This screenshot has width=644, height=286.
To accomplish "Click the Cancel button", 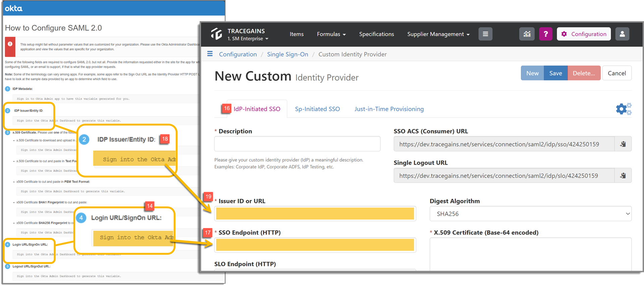I will [617, 73].
